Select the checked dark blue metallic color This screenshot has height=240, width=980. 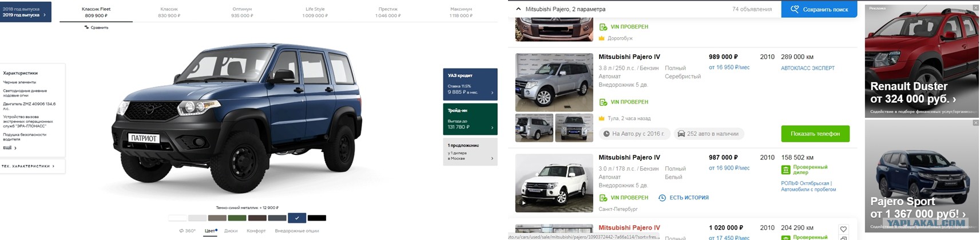[297, 218]
